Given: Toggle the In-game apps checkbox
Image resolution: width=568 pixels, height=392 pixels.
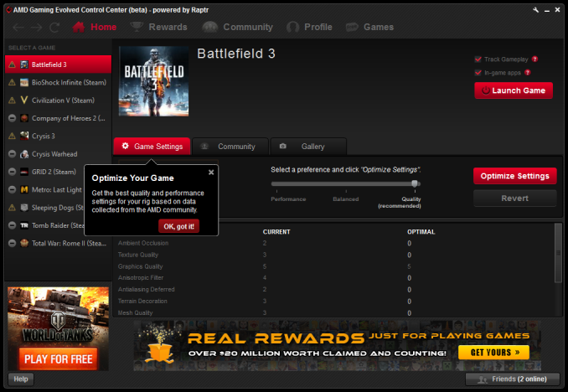Looking at the screenshot, I should (x=478, y=73).
